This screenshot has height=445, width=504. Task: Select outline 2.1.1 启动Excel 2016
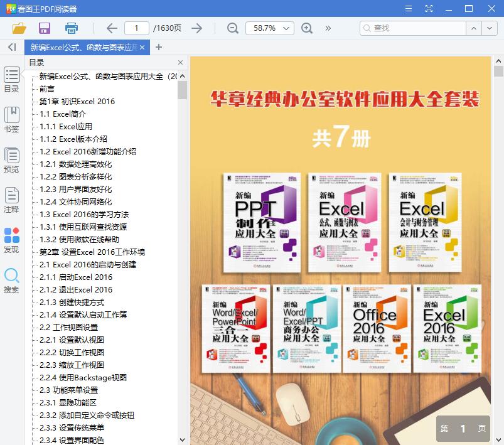click(x=76, y=277)
